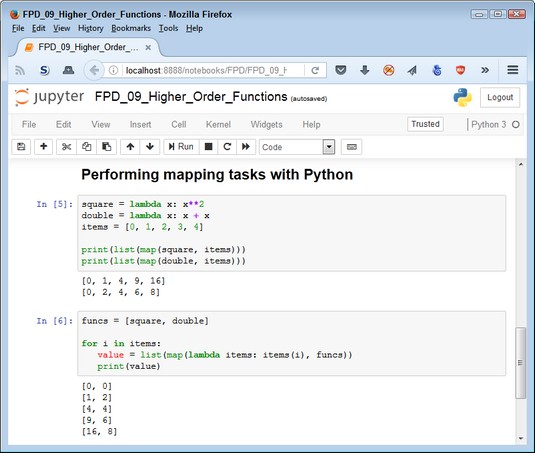Go back with the browser back arrow
The height and width of the screenshot is (453, 535).
[94, 70]
